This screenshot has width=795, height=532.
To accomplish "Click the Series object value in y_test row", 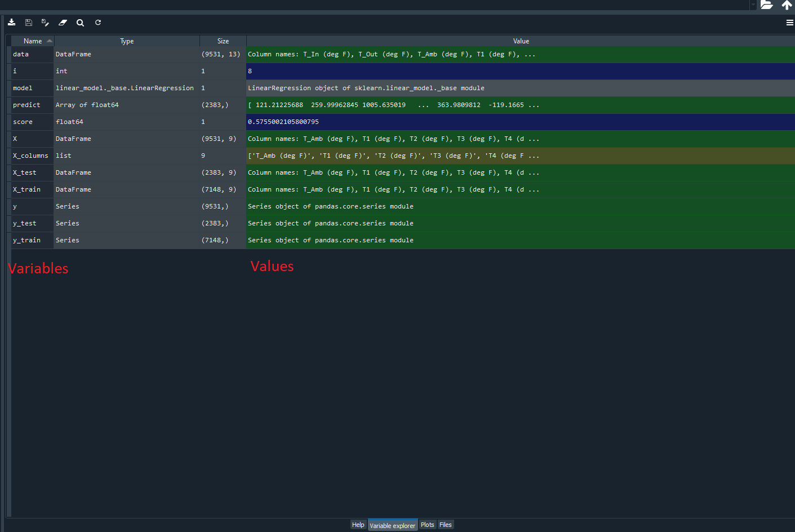I will [x=521, y=224].
